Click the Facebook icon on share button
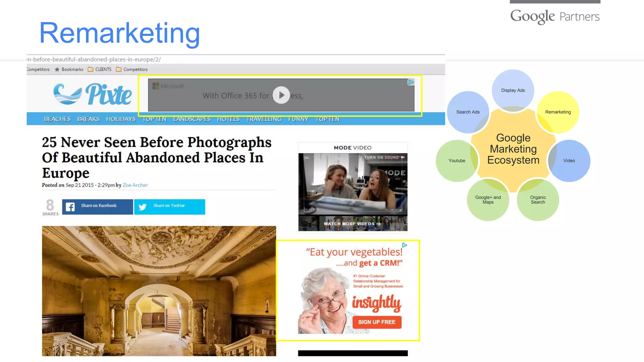Screen dimensions: 644x362 point(70,207)
